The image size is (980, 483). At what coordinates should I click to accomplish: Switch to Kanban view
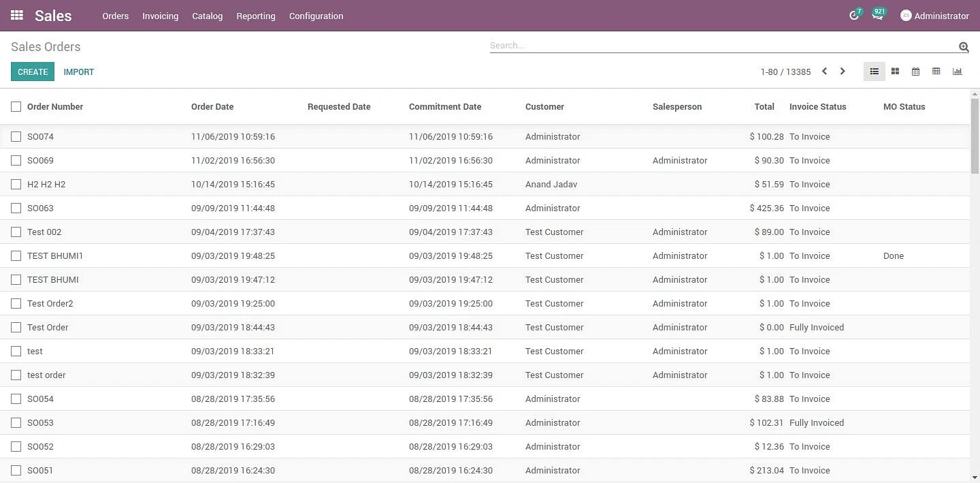point(895,71)
